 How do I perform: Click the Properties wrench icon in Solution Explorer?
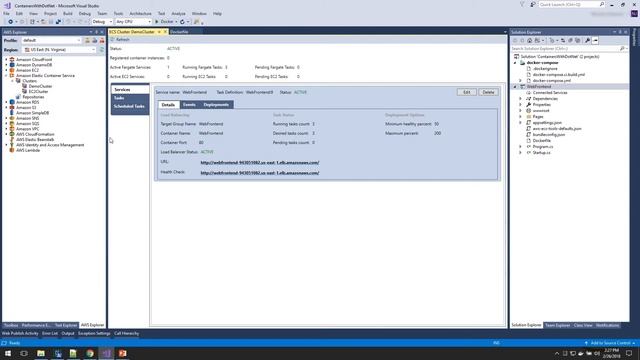587,40
